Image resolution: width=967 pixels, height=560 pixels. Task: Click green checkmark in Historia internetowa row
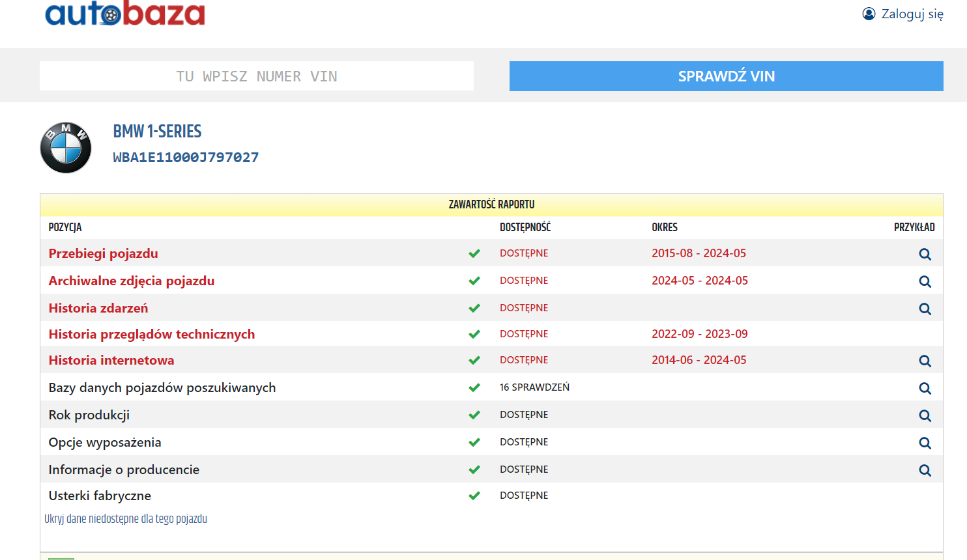point(474,360)
